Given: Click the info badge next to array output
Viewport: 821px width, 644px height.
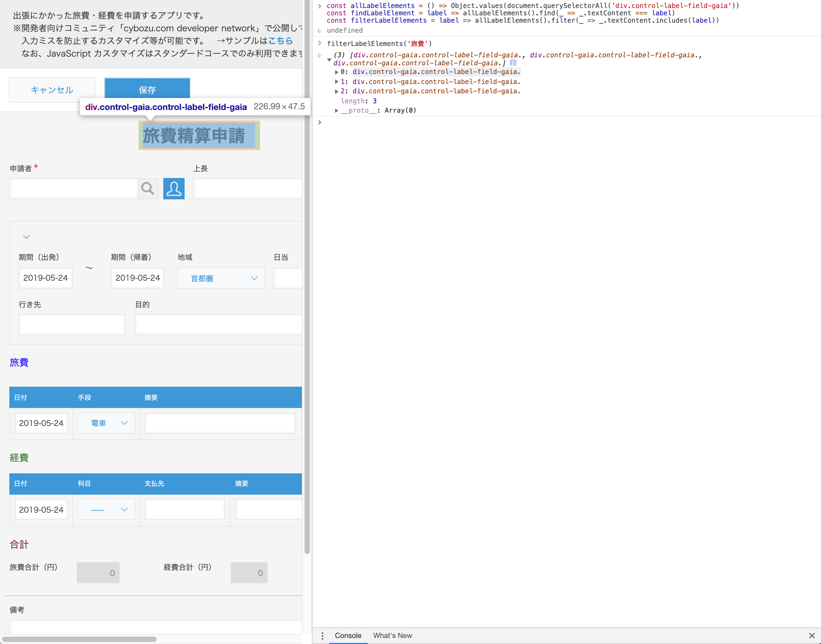Looking at the screenshot, I should 513,63.
